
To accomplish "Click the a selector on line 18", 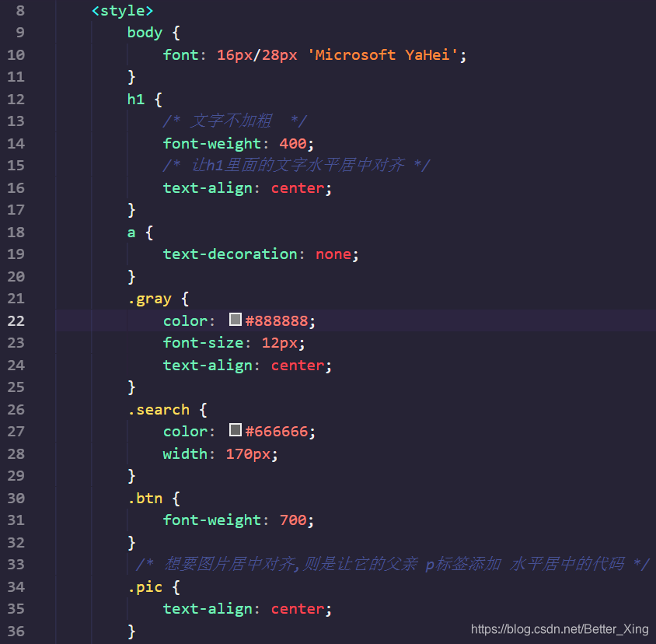I will pyautogui.click(x=131, y=233).
